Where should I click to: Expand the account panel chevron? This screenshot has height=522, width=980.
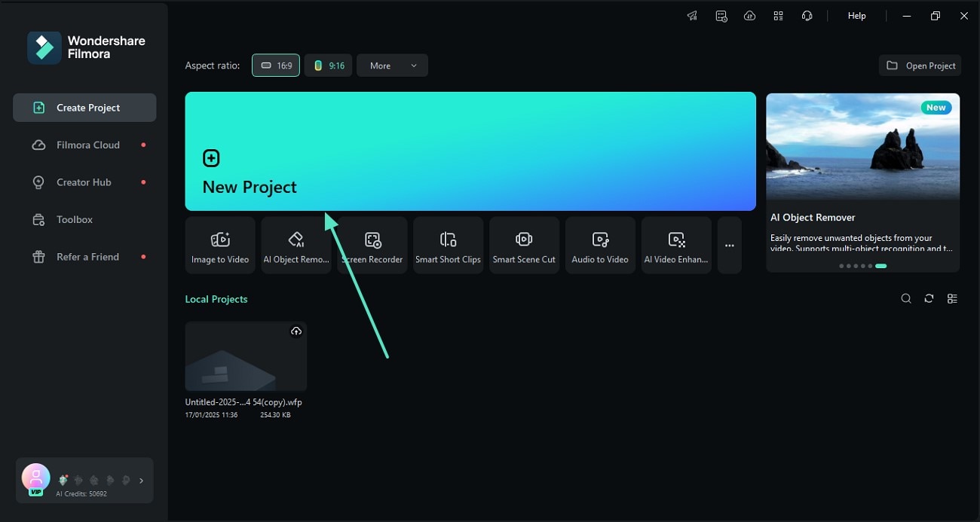(x=141, y=481)
